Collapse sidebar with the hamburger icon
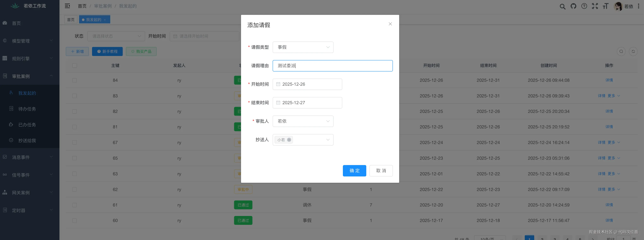Image resolution: width=644 pixels, height=240 pixels. click(x=68, y=6)
